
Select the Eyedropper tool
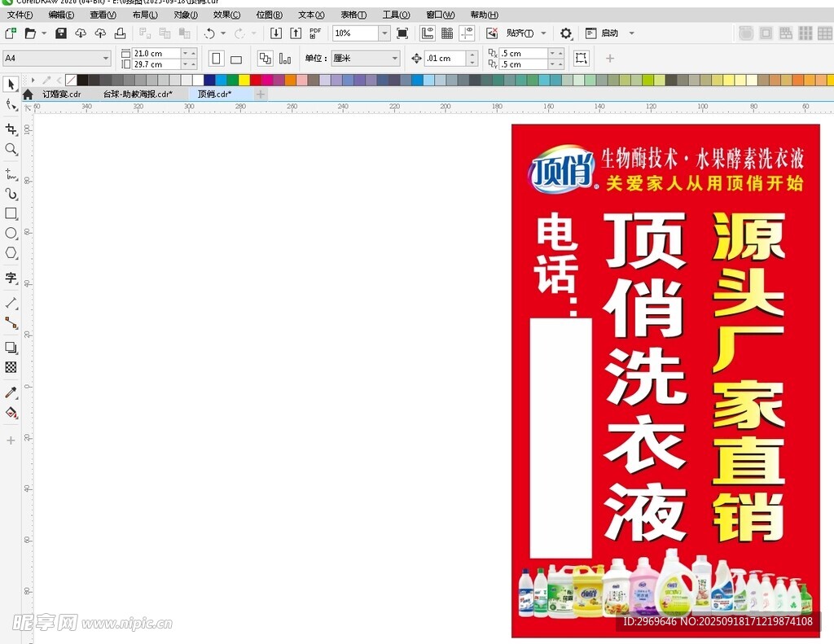11,392
